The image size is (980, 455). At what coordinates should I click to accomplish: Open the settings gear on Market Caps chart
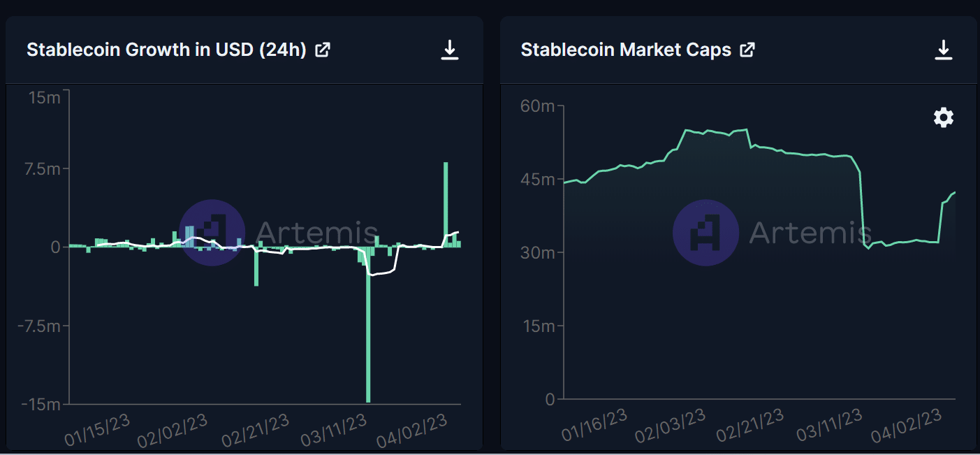click(943, 117)
